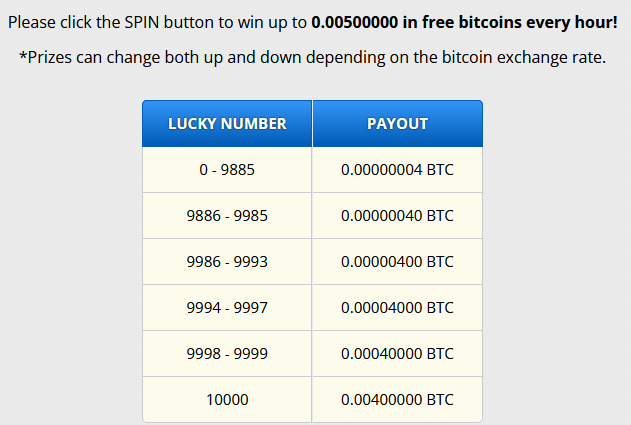Select the 0.00000400 BTC payout value
This screenshot has height=425, width=631.
point(397,262)
